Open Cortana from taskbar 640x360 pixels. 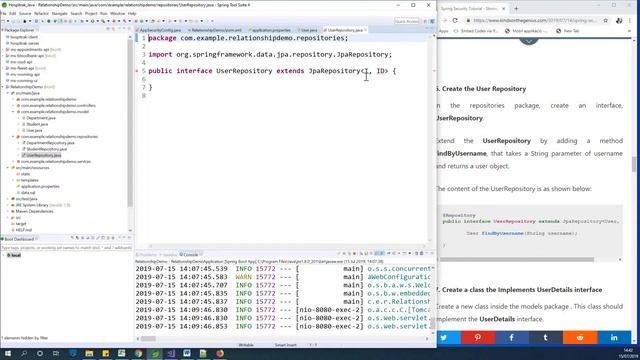click(x=40, y=353)
